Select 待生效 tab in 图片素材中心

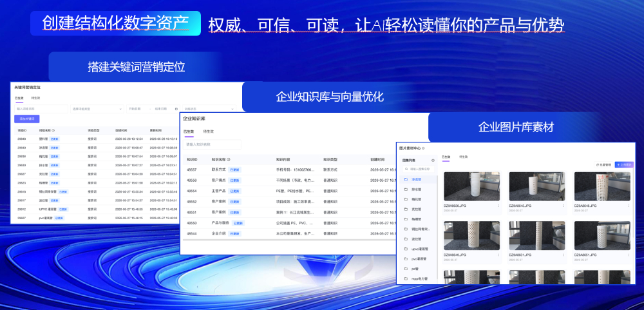pos(463,157)
